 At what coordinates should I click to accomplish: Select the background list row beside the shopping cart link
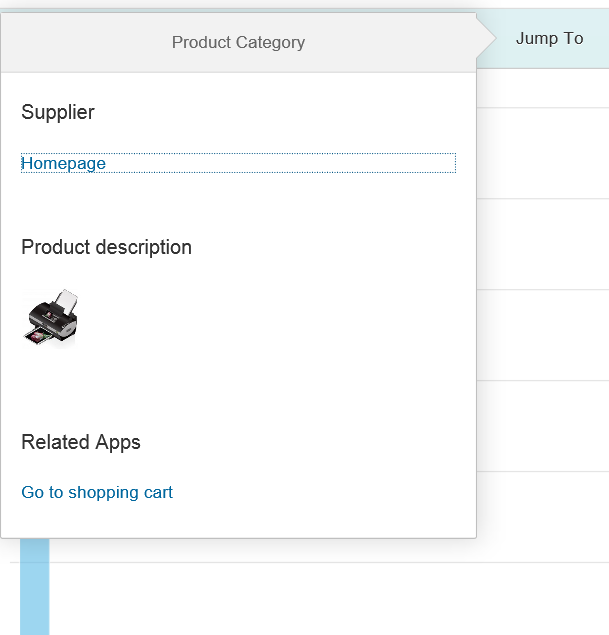coord(542,516)
